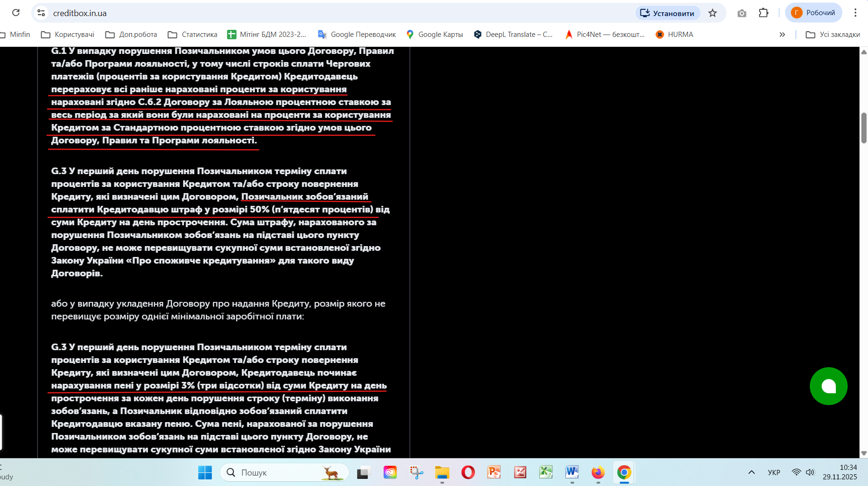Screen dimensions: 868x486
Task: Click scrollbar up arrow
Action: click(x=864, y=52)
